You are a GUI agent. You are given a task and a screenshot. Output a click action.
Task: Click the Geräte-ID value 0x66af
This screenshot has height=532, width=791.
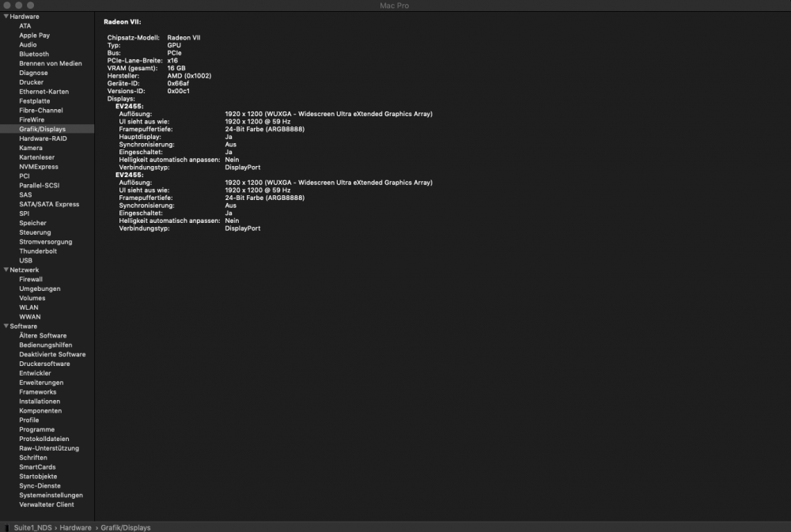tap(178, 83)
